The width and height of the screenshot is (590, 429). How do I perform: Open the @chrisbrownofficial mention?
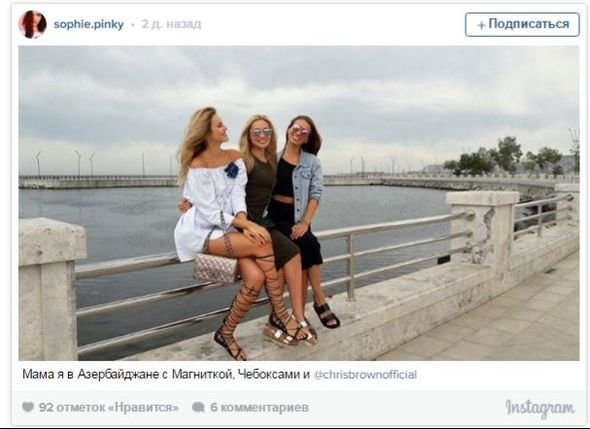tap(365, 375)
